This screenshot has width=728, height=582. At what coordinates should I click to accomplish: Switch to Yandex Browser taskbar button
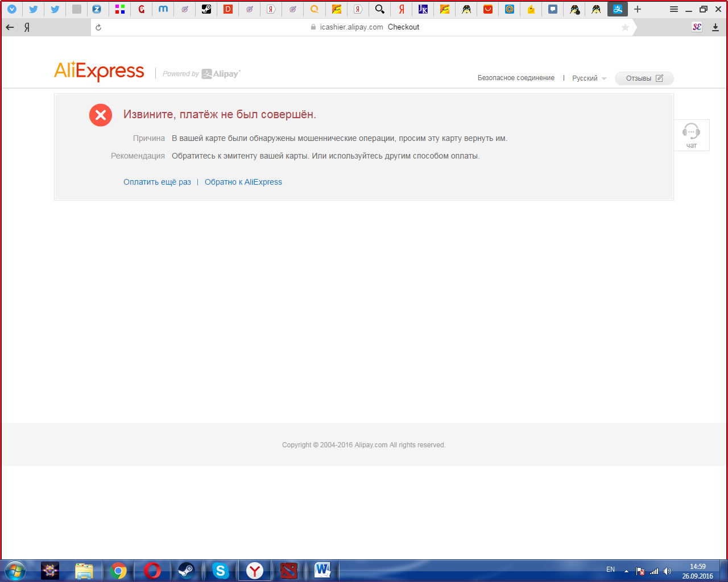pos(255,571)
